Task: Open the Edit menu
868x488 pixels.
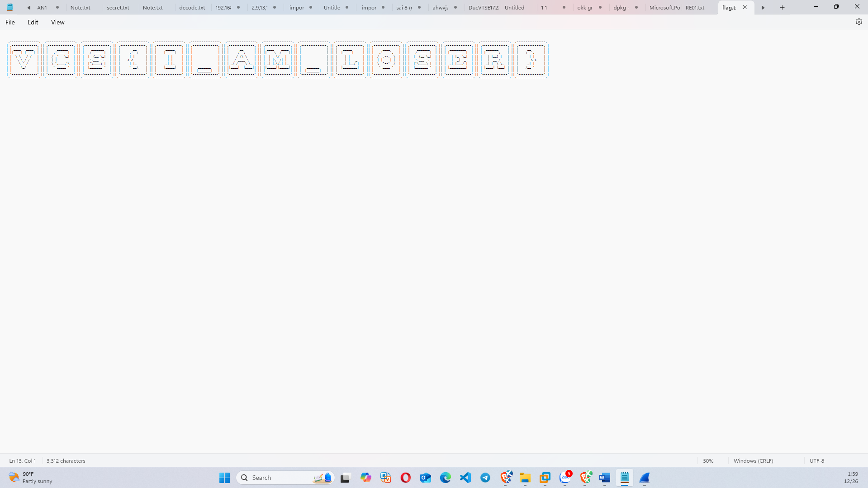Action: click(32, 22)
